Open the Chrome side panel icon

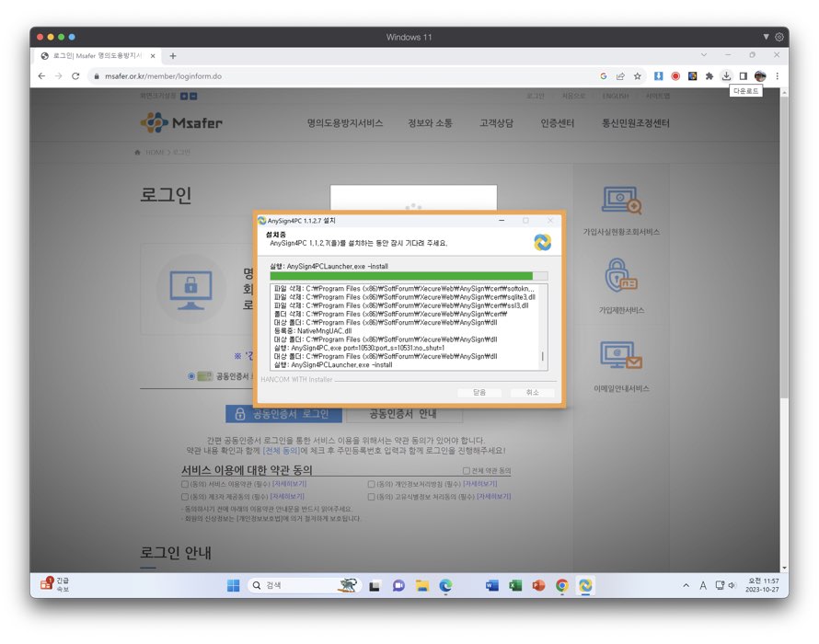click(744, 76)
